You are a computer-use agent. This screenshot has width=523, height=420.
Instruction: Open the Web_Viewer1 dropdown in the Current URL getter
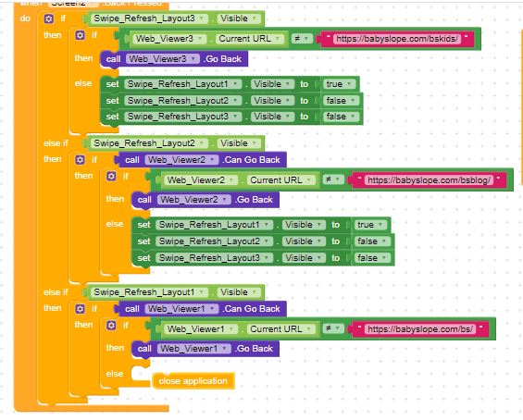[201, 329]
